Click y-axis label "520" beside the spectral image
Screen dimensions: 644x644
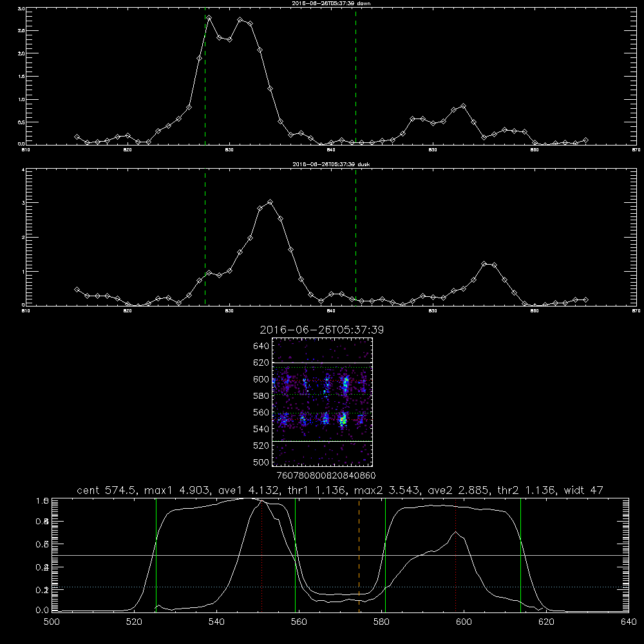click(x=261, y=446)
